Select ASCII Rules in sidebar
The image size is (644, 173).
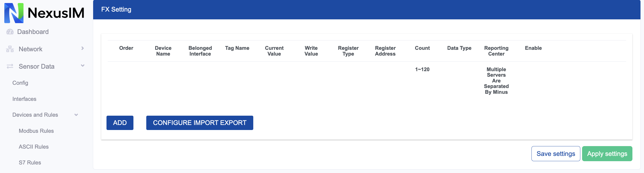point(34,147)
